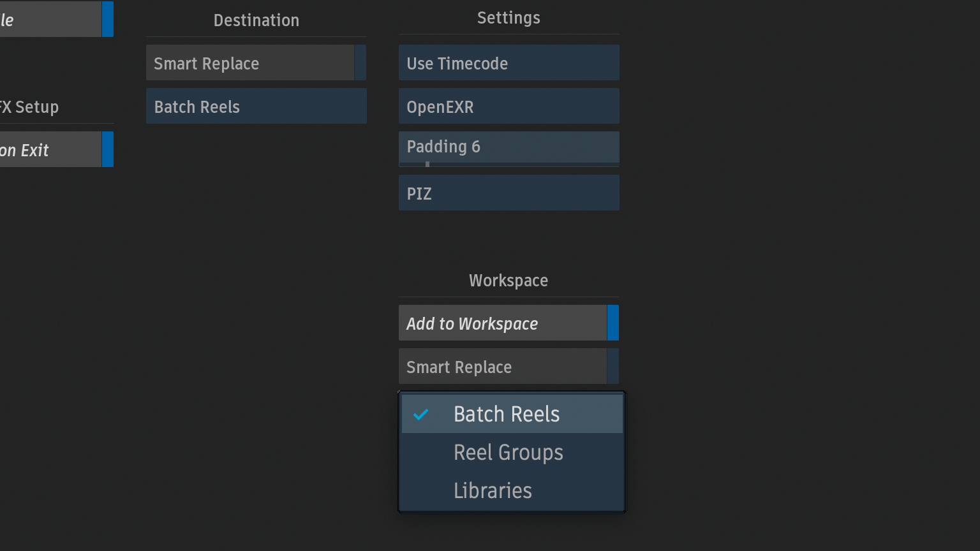Viewport: 980px width, 551px height.
Task: Pick the checked Batch Reels menu entry
Action: click(x=507, y=415)
